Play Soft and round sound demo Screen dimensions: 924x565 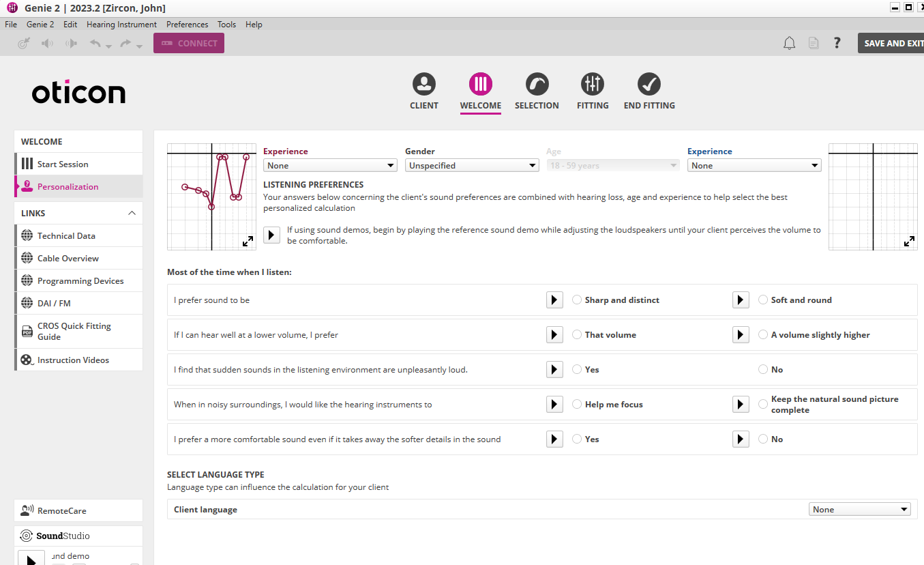[741, 300]
